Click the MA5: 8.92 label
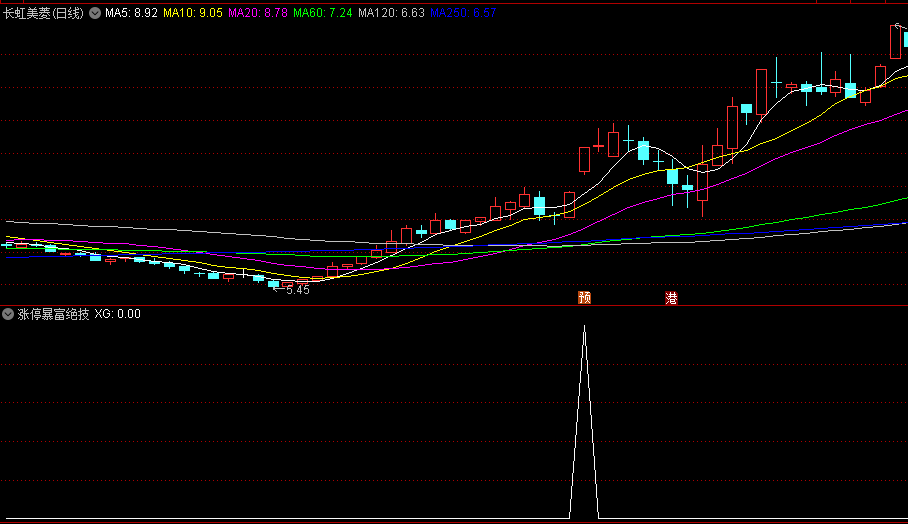 pos(131,13)
